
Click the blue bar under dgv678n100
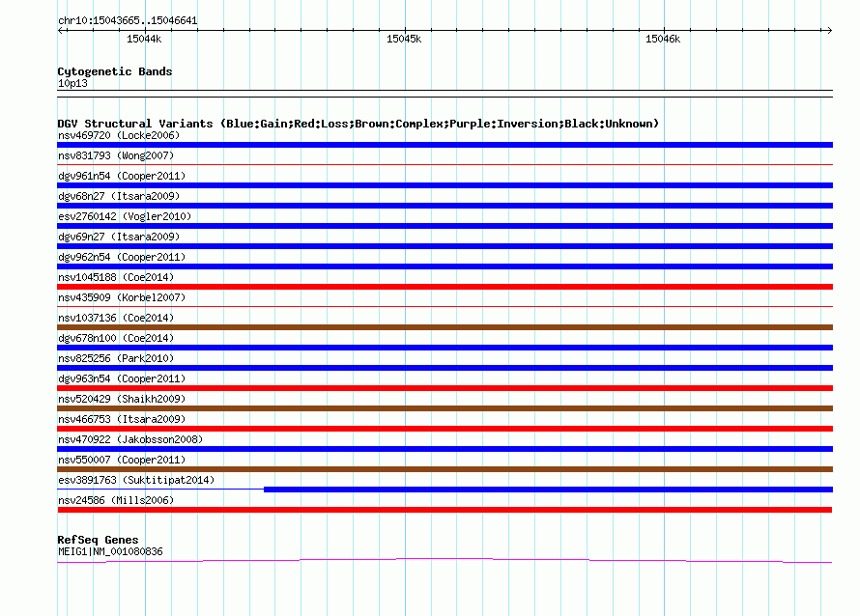tap(444, 348)
